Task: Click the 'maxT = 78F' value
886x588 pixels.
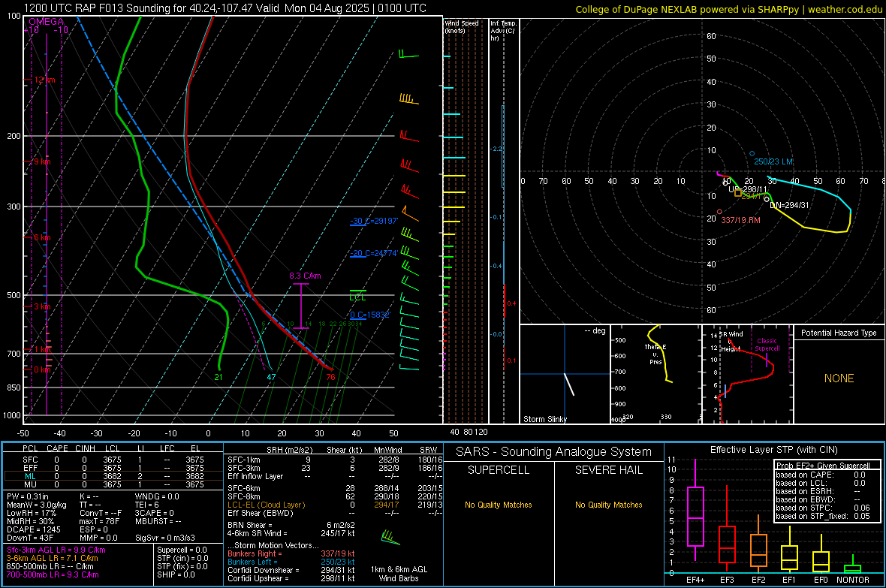Action: click(x=99, y=521)
